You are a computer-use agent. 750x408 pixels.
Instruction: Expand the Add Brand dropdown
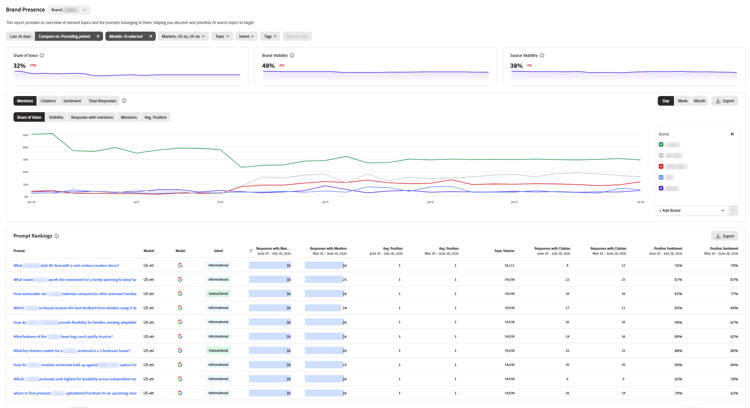[x=692, y=210]
